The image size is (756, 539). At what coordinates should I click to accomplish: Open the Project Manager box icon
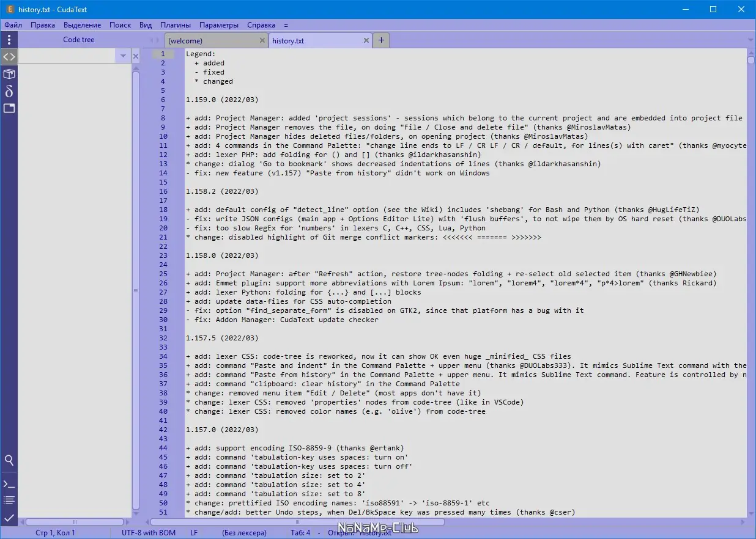[x=9, y=74]
